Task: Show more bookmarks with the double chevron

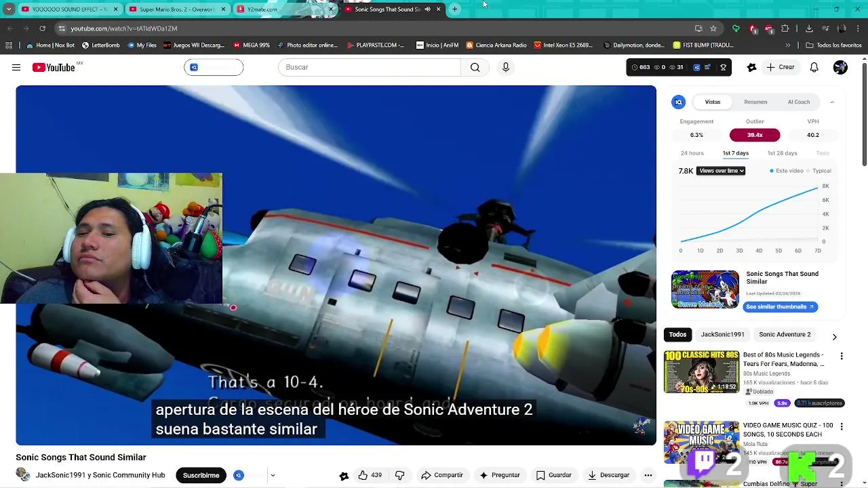Action: (787, 45)
